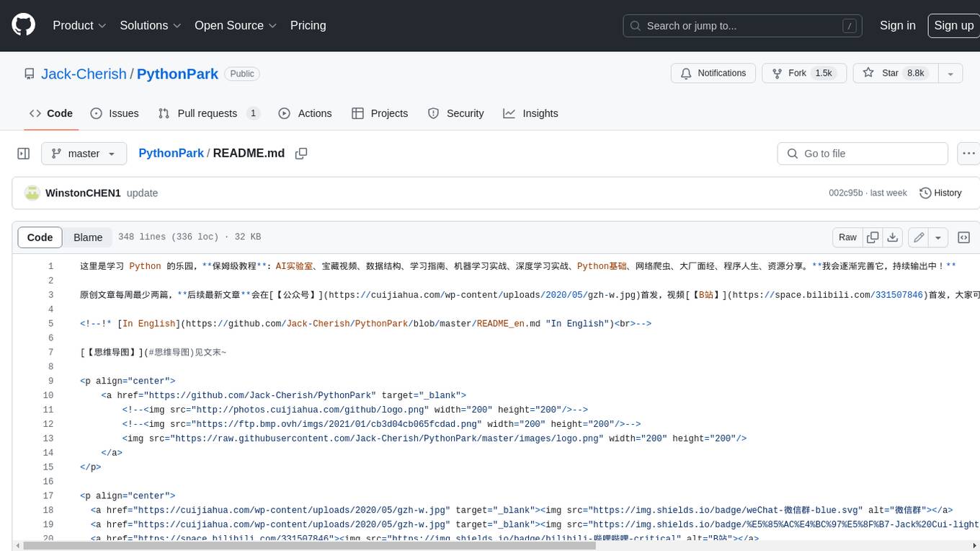Viewport: 980px width, 551px height.
Task: Open the Insights tab
Action: click(x=530, y=113)
